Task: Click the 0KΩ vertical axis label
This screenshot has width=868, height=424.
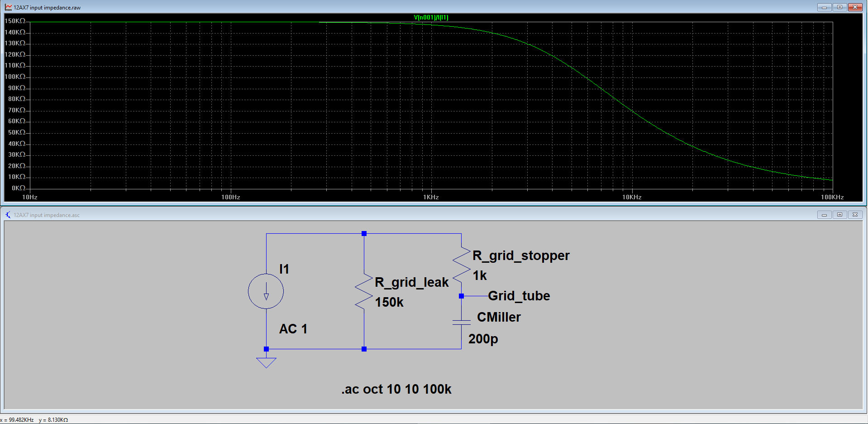Action: coord(19,188)
